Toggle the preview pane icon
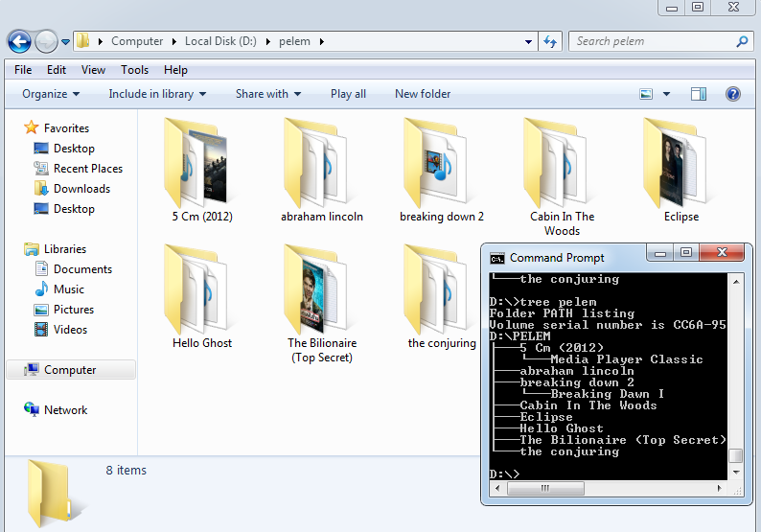This screenshot has width=761, height=532. (x=699, y=94)
